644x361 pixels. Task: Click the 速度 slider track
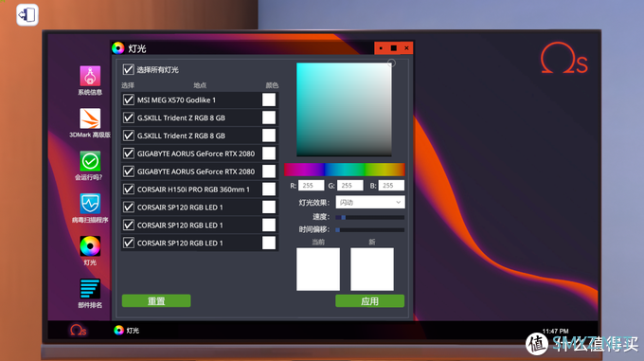coord(369,217)
